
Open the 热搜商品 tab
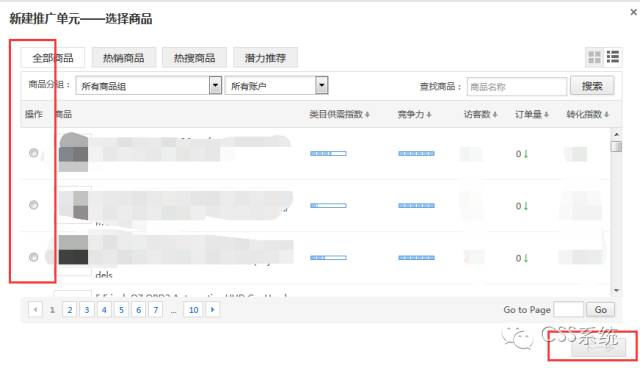click(194, 58)
